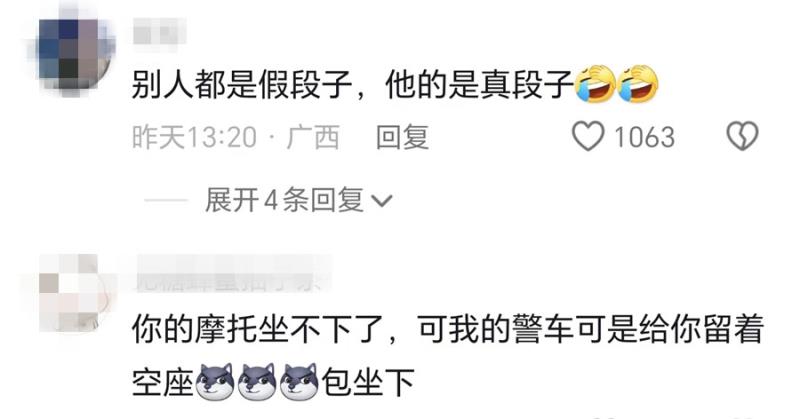The image size is (800, 419).
Task: Click the 1063 like count
Action: point(644,137)
